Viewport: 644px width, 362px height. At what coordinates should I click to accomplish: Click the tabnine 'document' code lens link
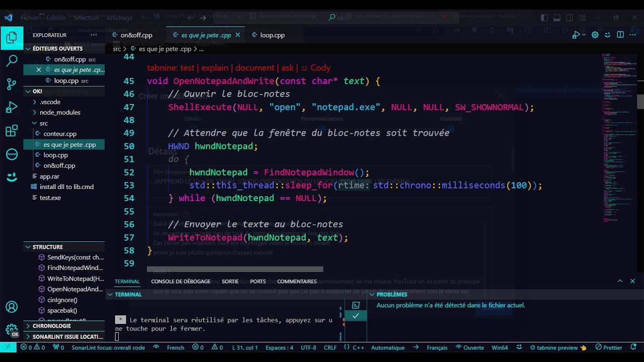255,68
